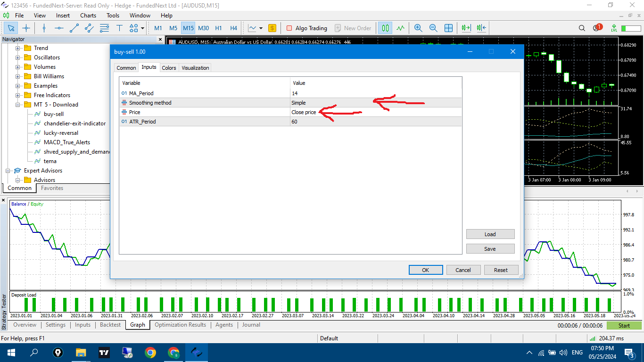The height and width of the screenshot is (362, 644).
Task: Switch chart to H4 timeframe
Action: coord(233,28)
